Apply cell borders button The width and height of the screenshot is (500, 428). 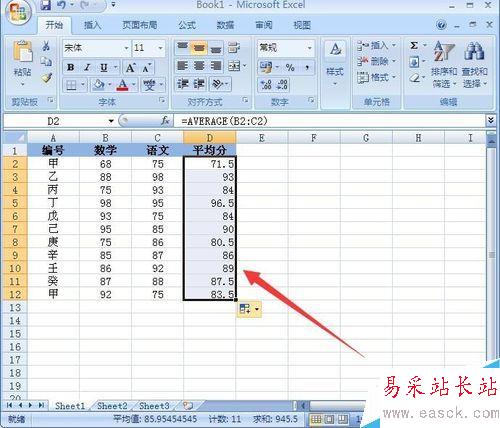(71, 85)
